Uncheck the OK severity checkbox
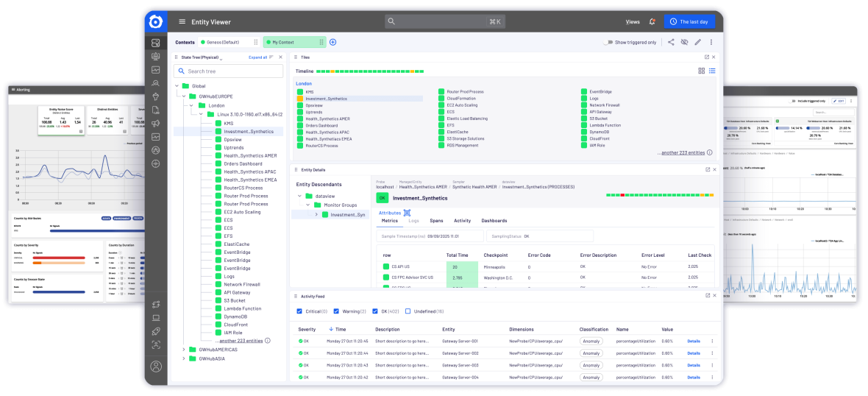 pos(376,311)
